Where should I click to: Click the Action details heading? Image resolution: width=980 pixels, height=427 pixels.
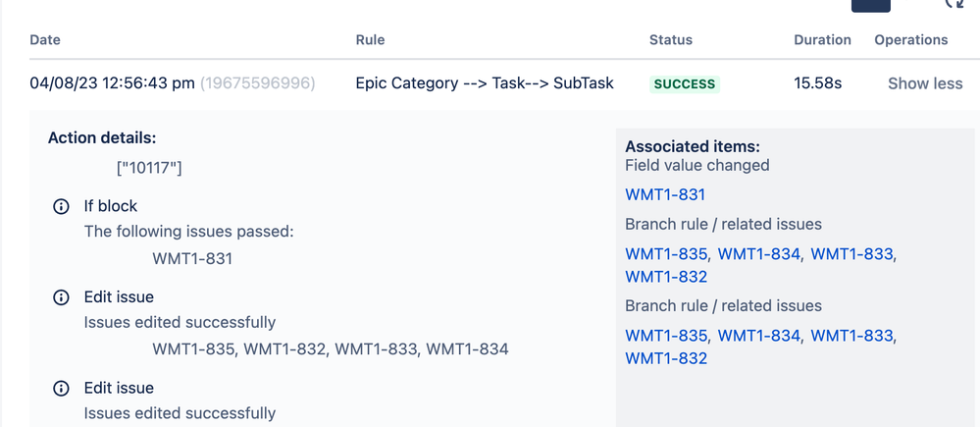(102, 137)
